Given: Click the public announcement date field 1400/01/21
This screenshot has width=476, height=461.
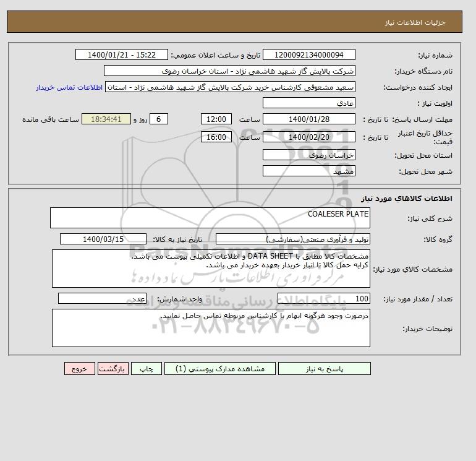Looking at the screenshot, I should (121, 54).
